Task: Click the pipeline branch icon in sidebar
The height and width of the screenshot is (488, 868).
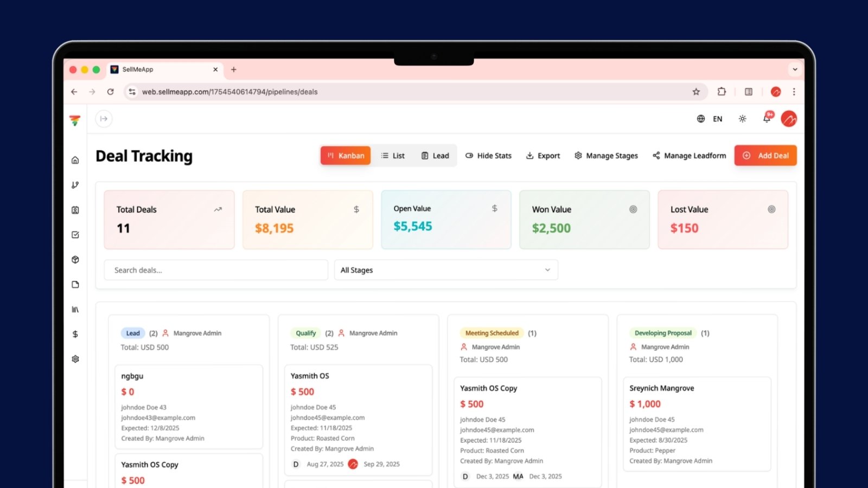Action: pyautogui.click(x=75, y=185)
